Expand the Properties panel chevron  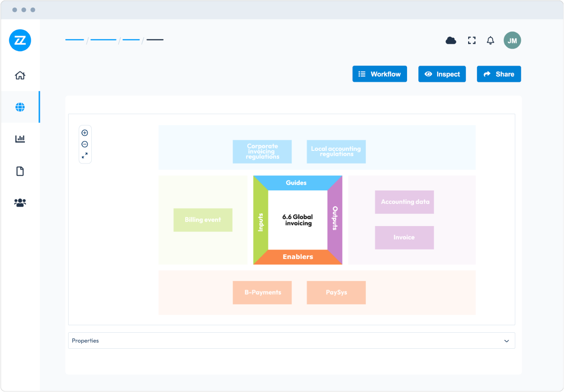tap(506, 341)
